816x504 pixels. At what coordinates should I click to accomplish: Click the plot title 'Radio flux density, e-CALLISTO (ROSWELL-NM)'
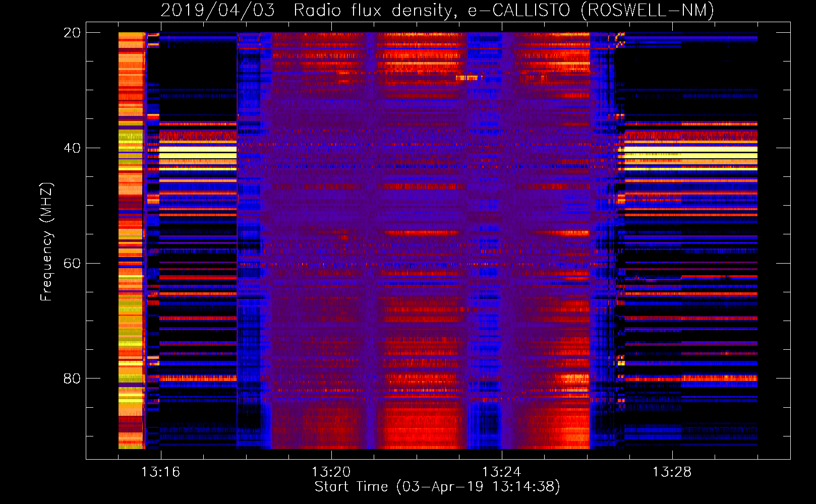[503, 11]
